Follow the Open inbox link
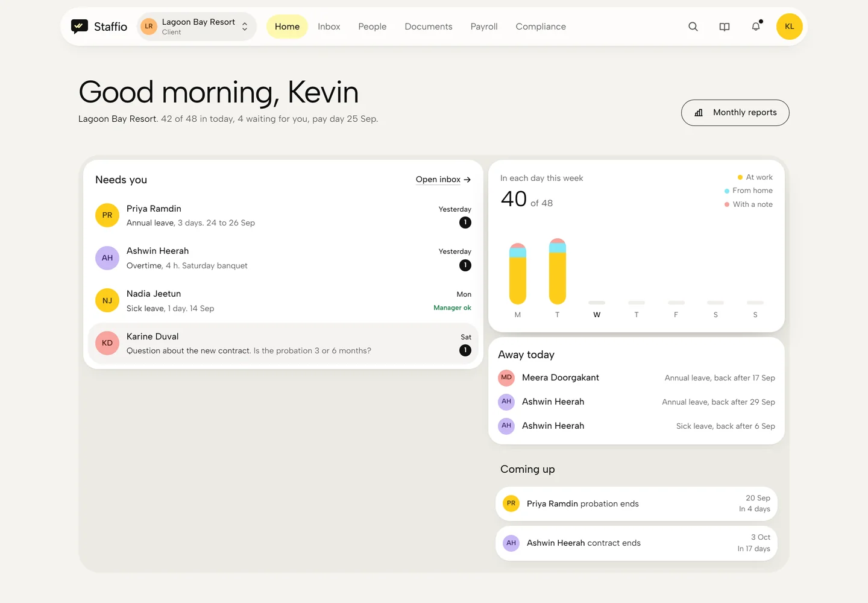Screen dimensions: 868x603 click(x=443, y=180)
